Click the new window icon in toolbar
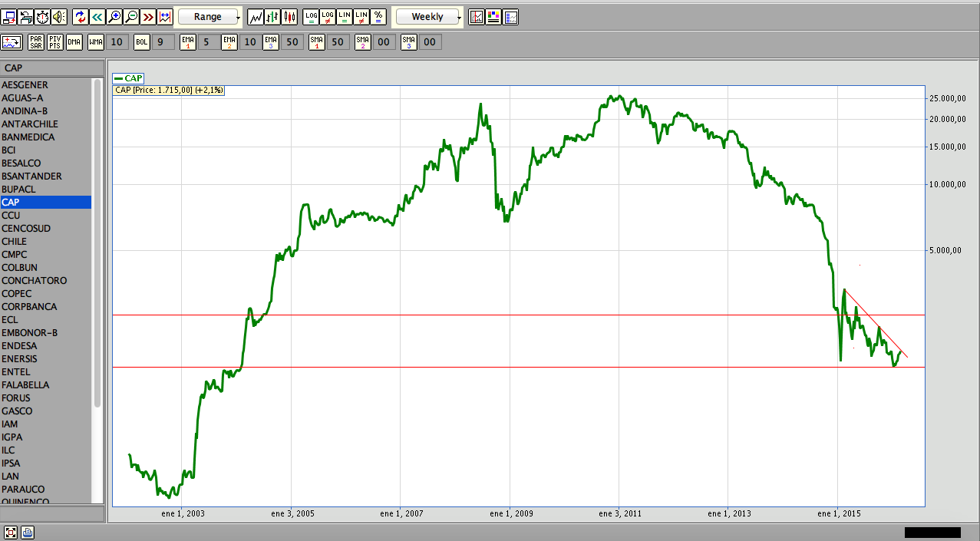The height and width of the screenshot is (541, 980). (x=9, y=16)
